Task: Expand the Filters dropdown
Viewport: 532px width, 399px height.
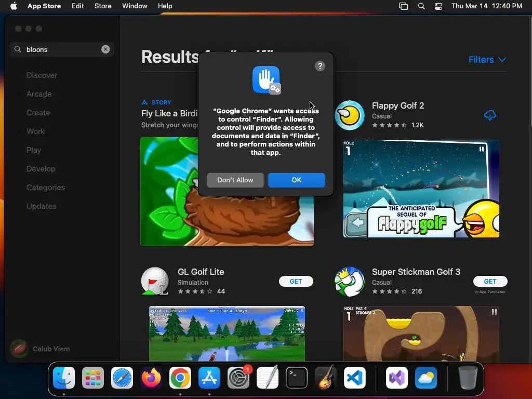Action: pos(487,60)
